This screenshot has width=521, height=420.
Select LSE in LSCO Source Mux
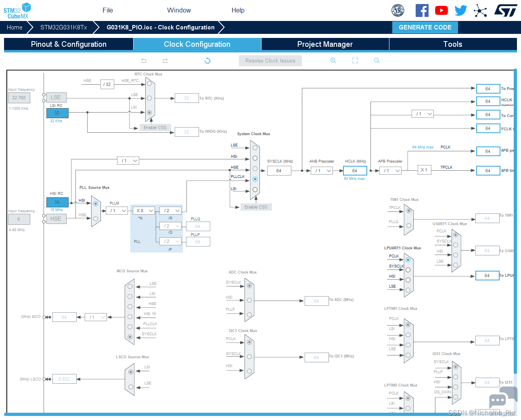pyautogui.click(x=131, y=387)
